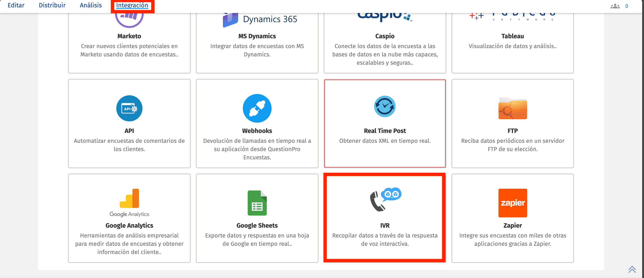Open the Webhooks plug icon
Screen dimensions: 644x278
(257, 108)
